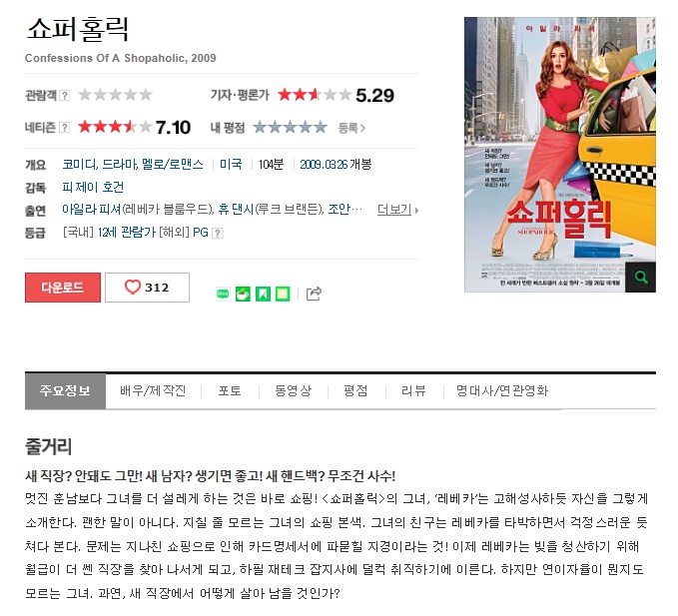Screen dimensions: 678x616
Task: Open director 피 제이 호건 link
Action: pyautogui.click(x=93, y=187)
